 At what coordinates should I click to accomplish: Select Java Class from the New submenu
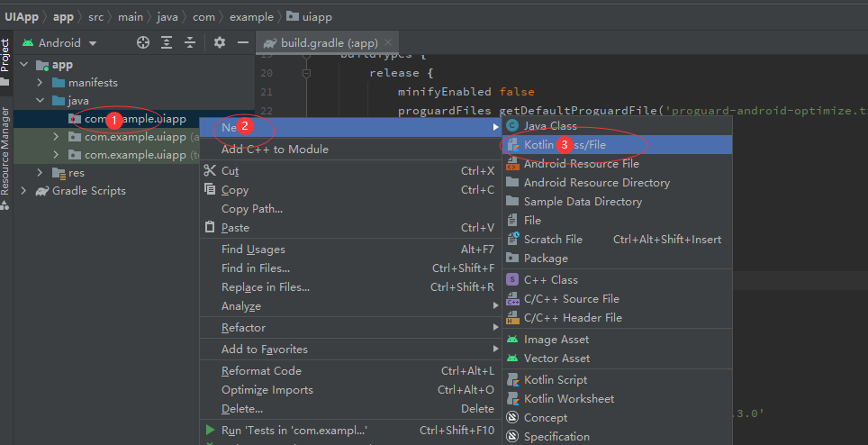(x=550, y=126)
